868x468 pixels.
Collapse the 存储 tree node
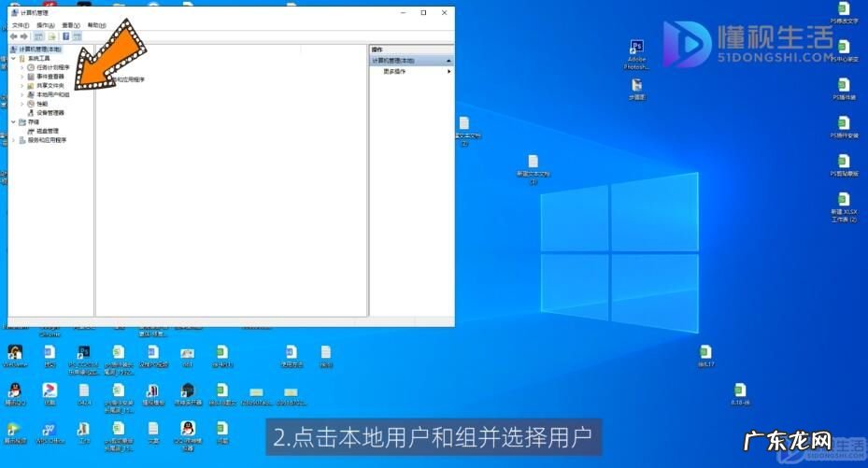click(14, 121)
